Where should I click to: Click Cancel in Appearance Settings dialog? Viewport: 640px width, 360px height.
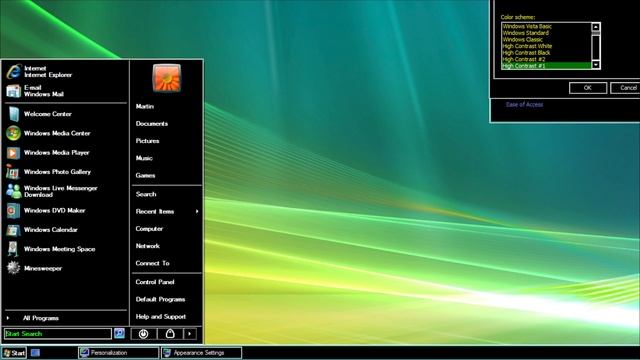[626, 88]
